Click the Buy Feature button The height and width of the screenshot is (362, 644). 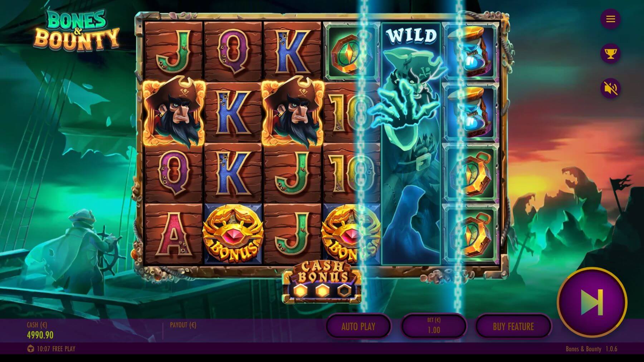pos(513,326)
